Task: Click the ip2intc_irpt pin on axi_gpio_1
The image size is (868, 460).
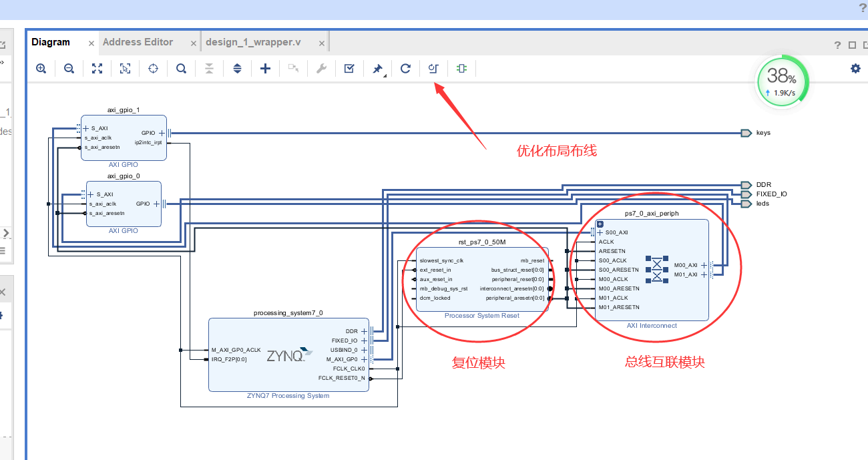Action: coord(148,142)
